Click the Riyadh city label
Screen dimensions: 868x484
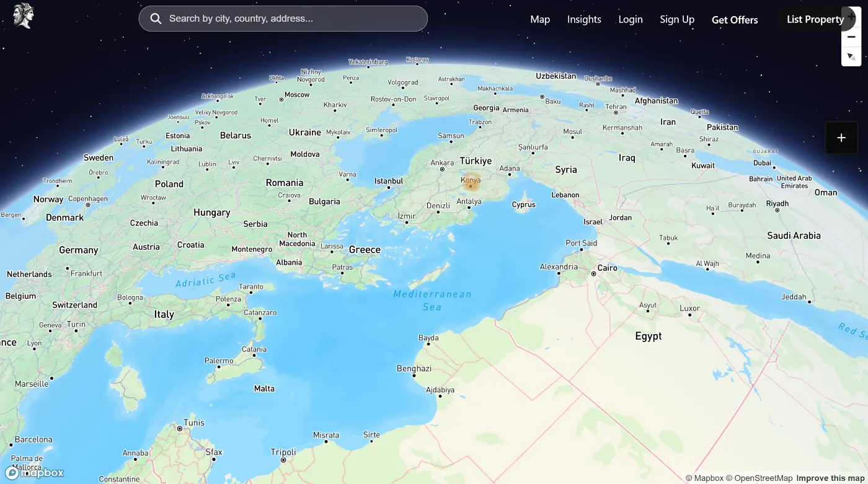[777, 203]
